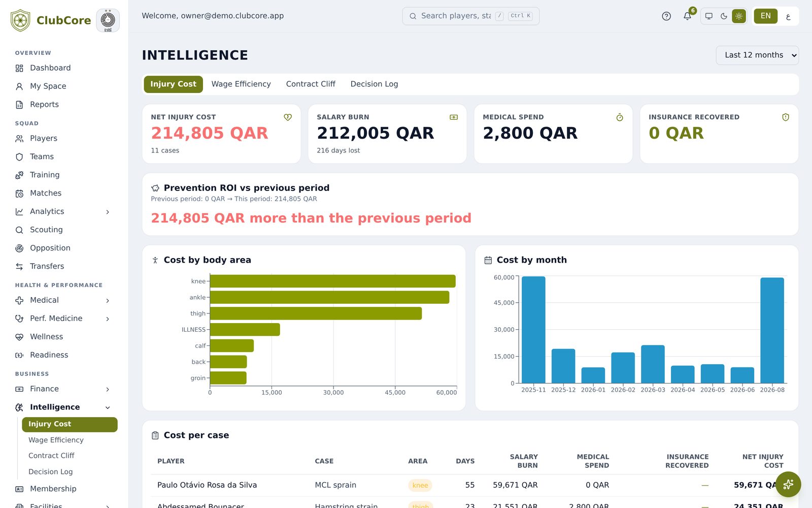The image size is (812, 508).
Task: Click the help question mark icon
Action: 666,16
